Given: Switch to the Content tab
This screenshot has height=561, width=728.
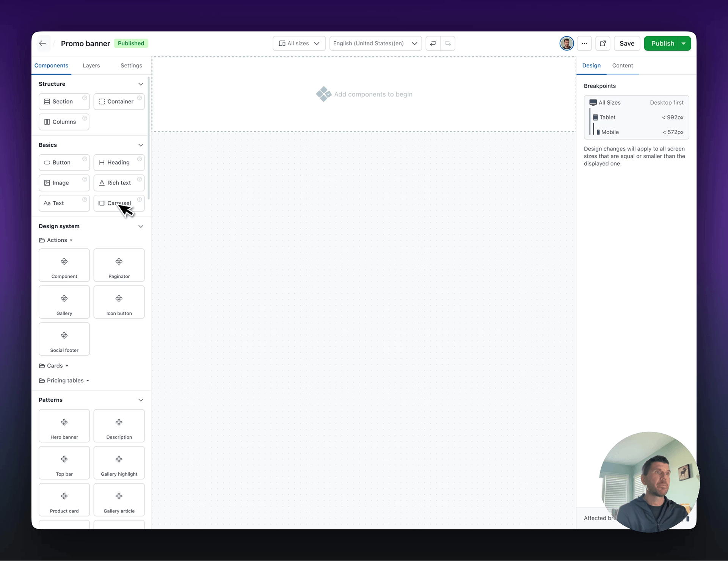Looking at the screenshot, I should pos(622,66).
